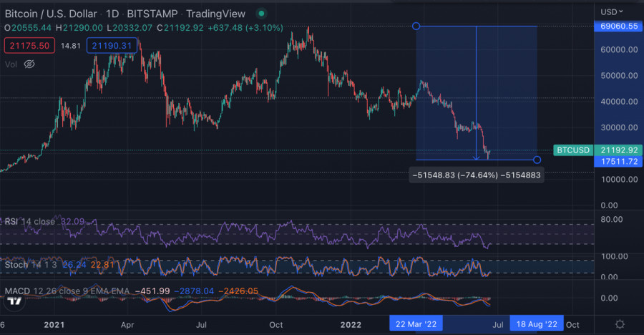Click the TradingView logo icon
The image size is (644, 335).
pyautogui.click(x=15, y=301)
